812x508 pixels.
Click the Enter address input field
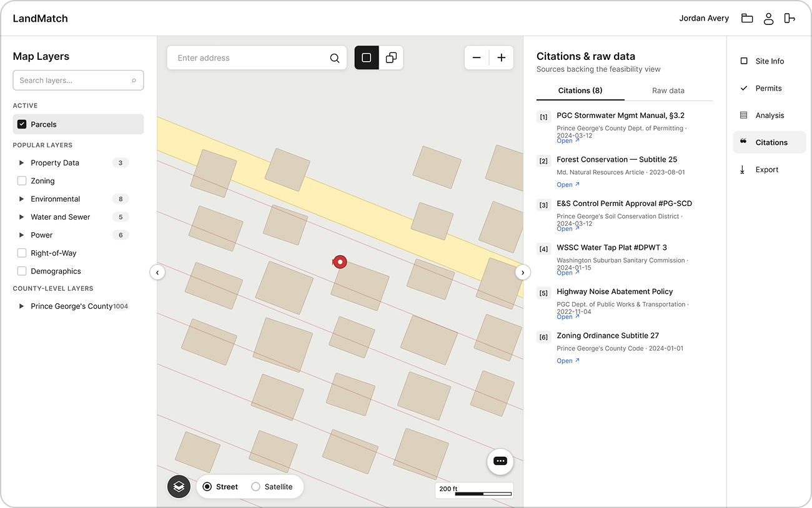tap(256, 58)
